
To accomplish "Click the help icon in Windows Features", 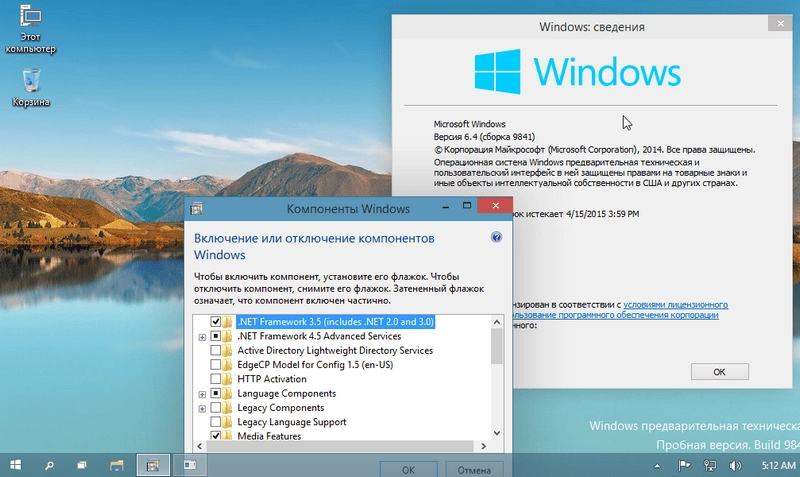I will 496,237.
